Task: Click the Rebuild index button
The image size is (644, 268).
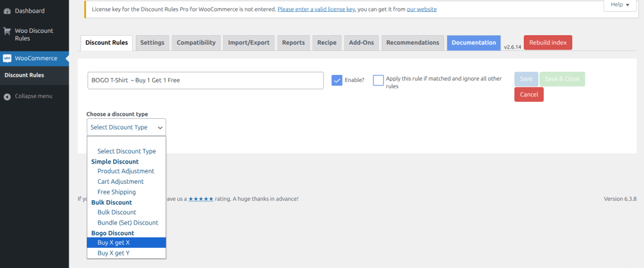Action: coord(547,43)
